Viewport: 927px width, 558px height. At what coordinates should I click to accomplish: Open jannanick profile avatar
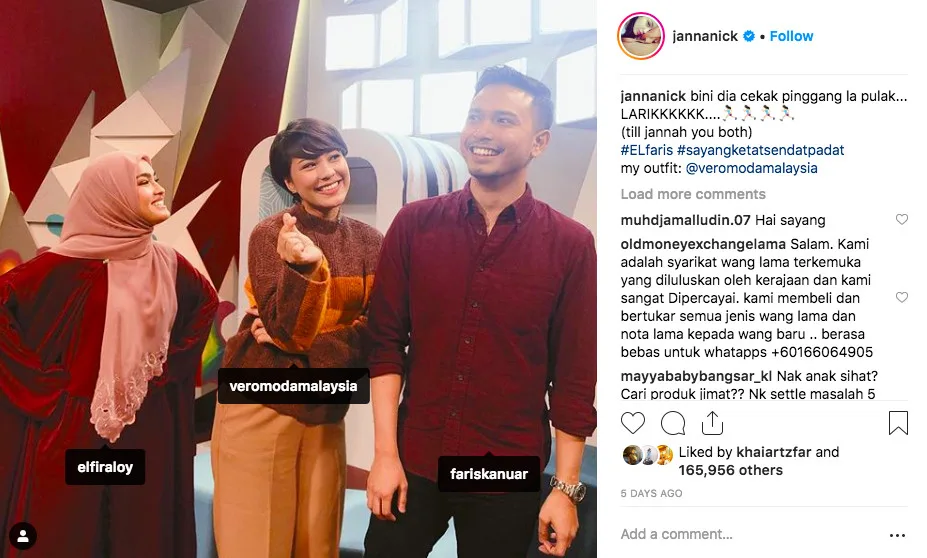click(641, 36)
